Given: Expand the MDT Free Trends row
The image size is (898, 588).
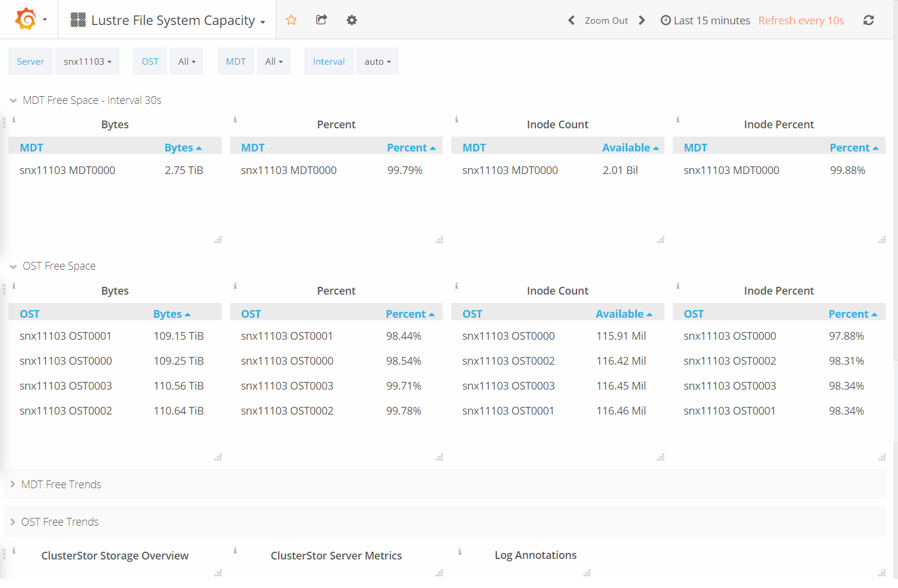Looking at the screenshot, I should click(x=61, y=484).
